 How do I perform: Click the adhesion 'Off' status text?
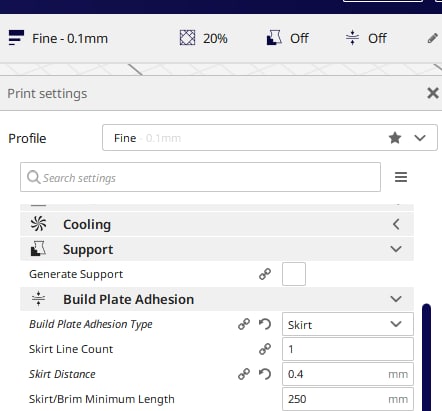click(377, 39)
